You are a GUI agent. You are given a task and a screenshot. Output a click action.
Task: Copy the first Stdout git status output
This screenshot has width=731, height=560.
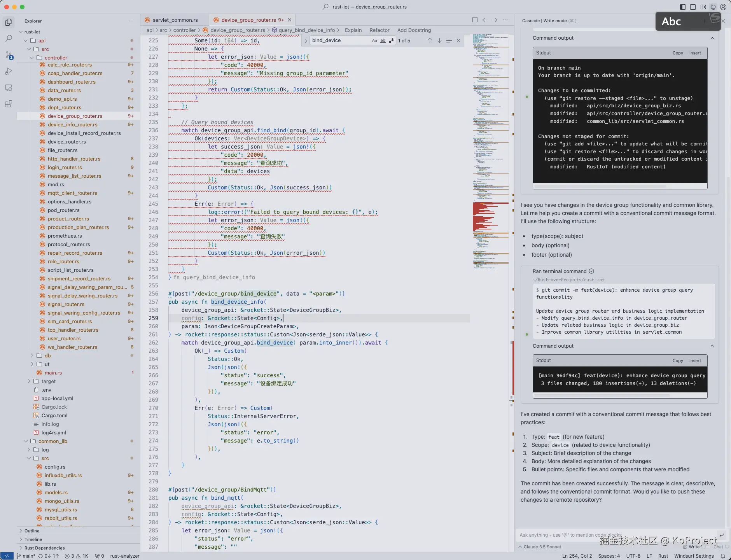pyautogui.click(x=678, y=53)
